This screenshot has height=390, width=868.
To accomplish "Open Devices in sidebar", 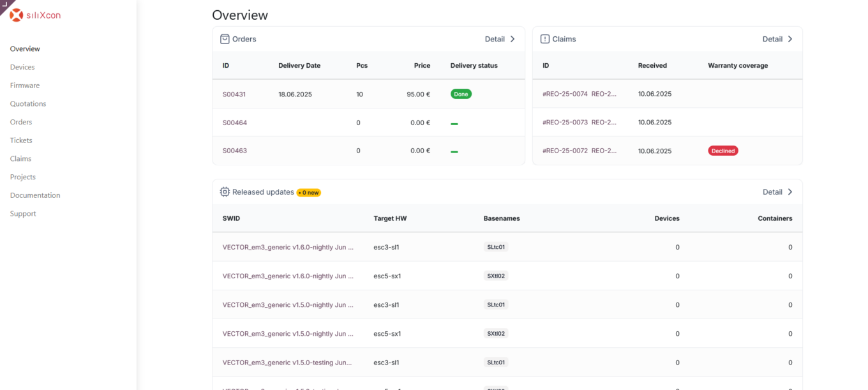I will point(22,67).
